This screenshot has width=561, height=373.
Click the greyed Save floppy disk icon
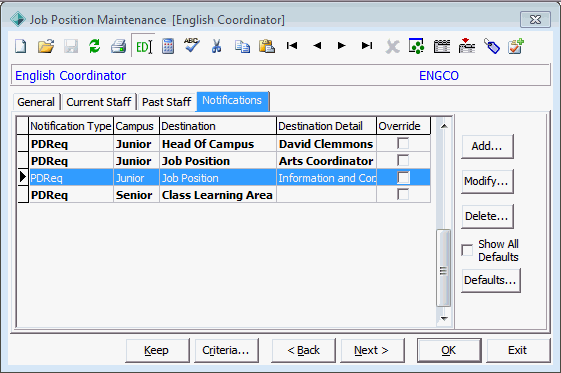[x=71, y=46]
